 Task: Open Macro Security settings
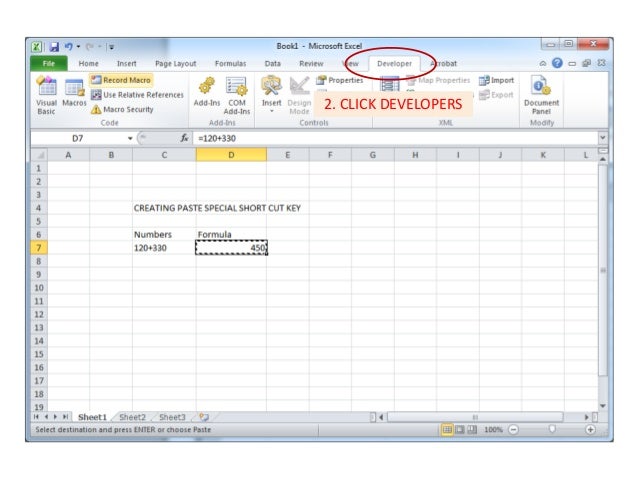coord(122,109)
